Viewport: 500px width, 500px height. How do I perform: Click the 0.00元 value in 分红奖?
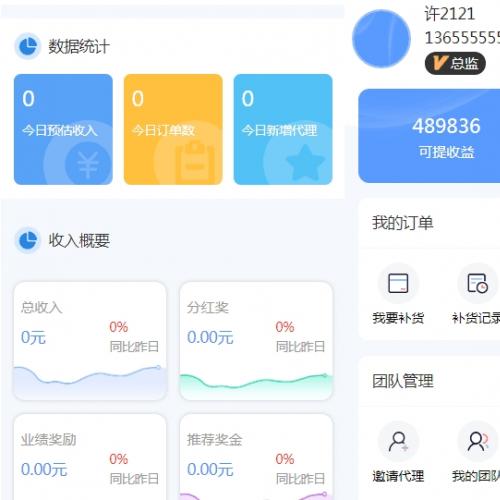(x=210, y=337)
